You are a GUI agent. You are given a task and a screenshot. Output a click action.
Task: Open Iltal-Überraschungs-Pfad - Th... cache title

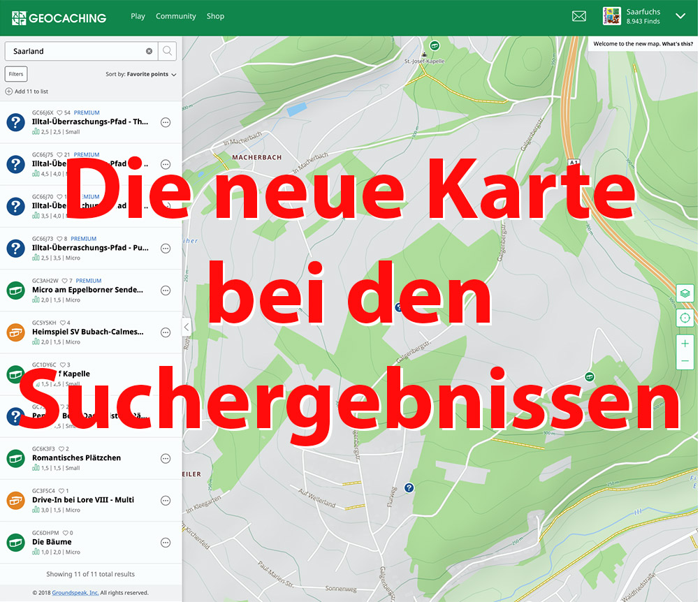coord(90,122)
